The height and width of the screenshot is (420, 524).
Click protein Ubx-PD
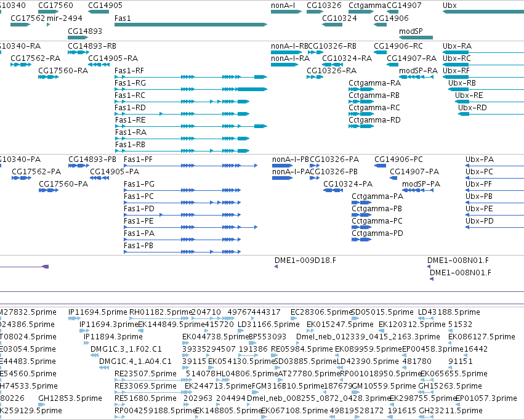[494, 227]
